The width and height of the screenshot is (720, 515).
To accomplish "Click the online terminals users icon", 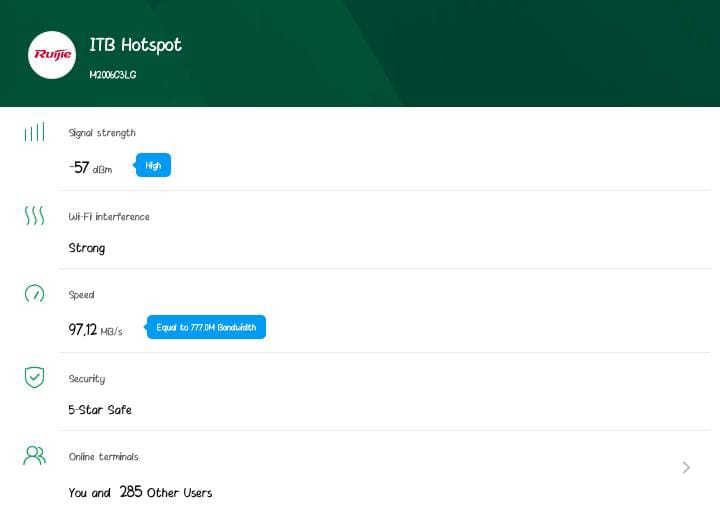I will [x=34, y=456].
